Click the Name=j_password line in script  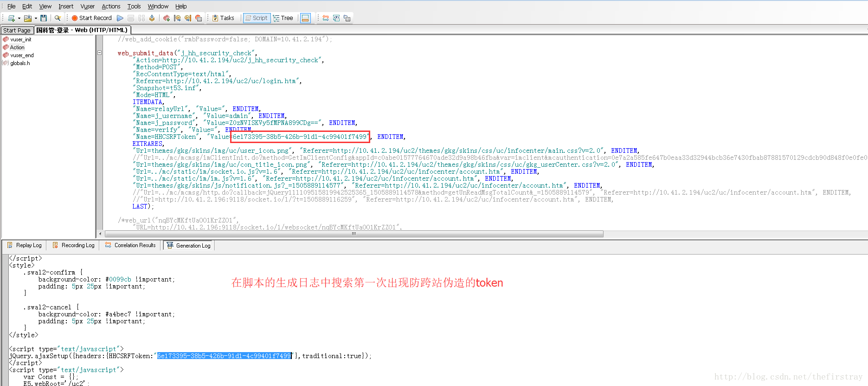245,123
